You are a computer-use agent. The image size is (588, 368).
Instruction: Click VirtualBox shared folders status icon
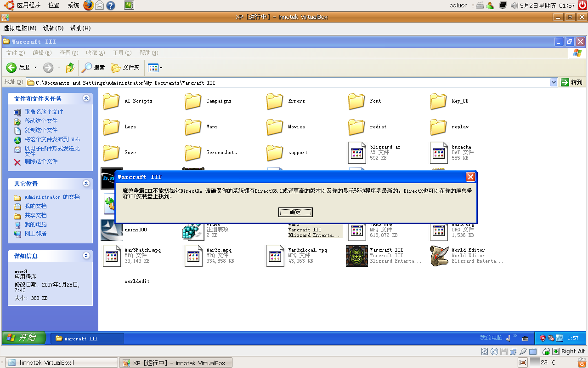[533, 351]
